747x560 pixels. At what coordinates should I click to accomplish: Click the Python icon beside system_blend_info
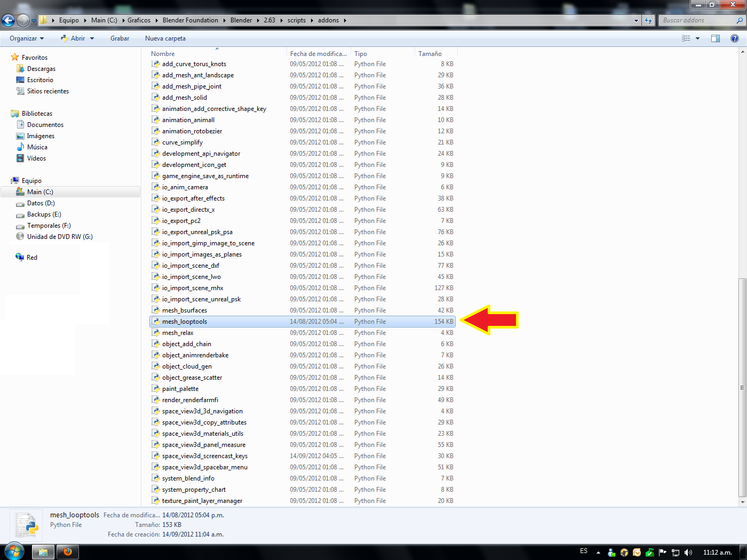(156, 478)
